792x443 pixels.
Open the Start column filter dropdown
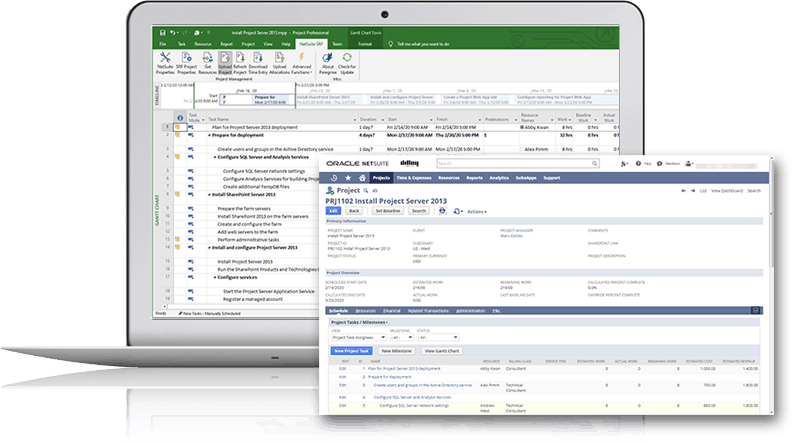431,120
